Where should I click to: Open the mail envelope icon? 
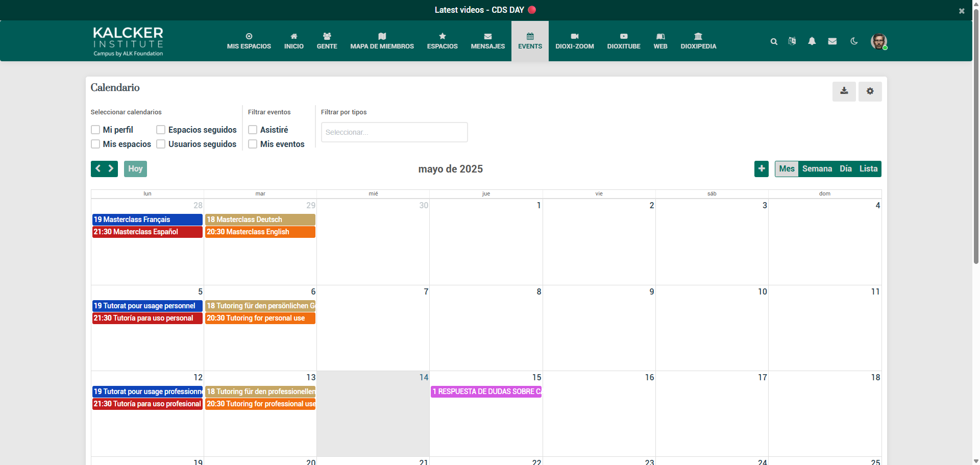point(832,41)
